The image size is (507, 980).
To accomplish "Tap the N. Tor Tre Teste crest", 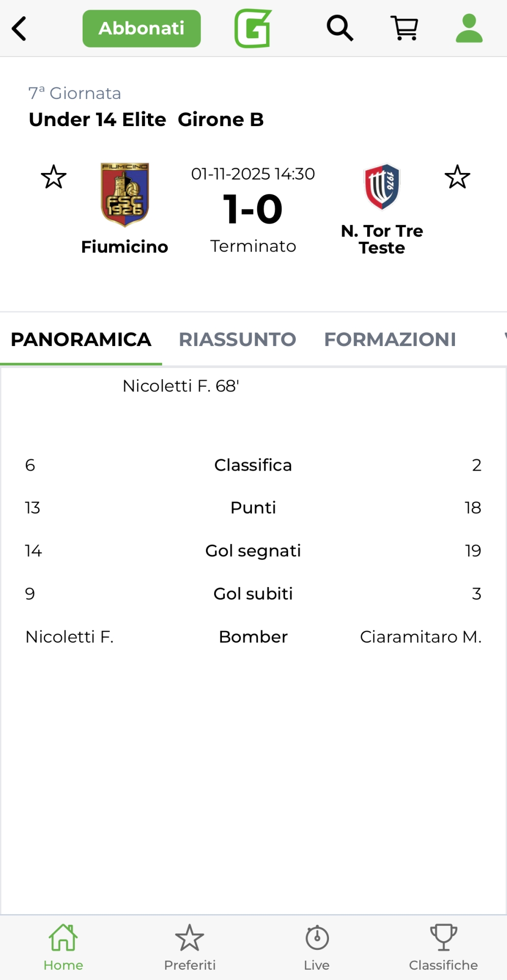I will 382,187.
